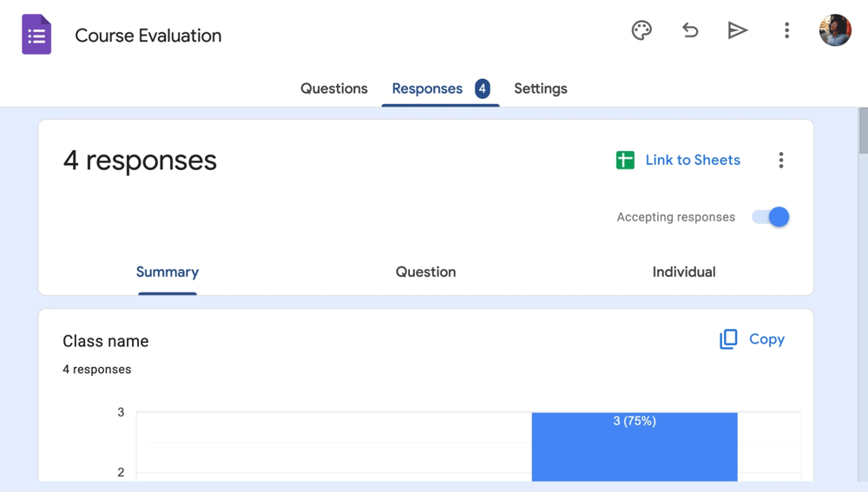This screenshot has height=492, width=868.
Task: Open the responses card more options menu
Action: 781,160
